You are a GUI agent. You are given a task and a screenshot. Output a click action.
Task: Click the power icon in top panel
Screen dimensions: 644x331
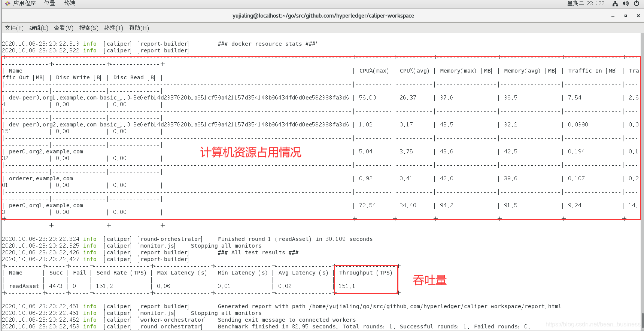coord(637,3)
